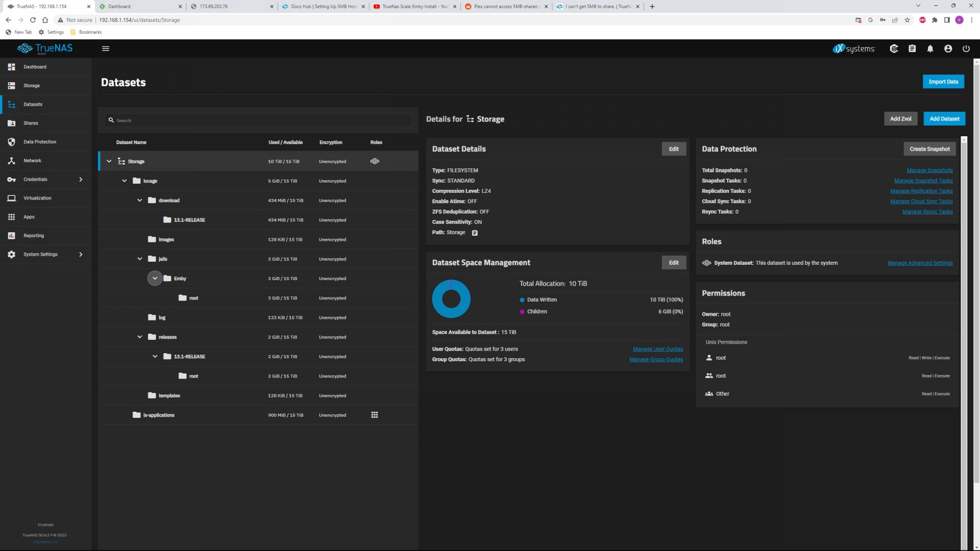Open Manage Cloud Sync Tasks link
Screen dimensions: 980x551
tap(921, 202)
